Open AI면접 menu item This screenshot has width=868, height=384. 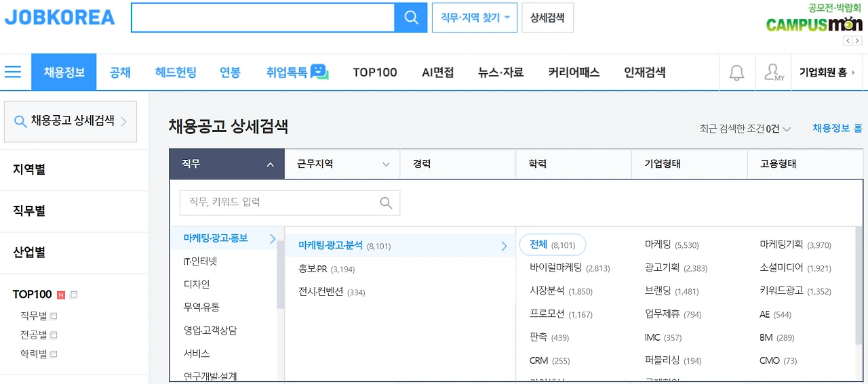[438, 72]
